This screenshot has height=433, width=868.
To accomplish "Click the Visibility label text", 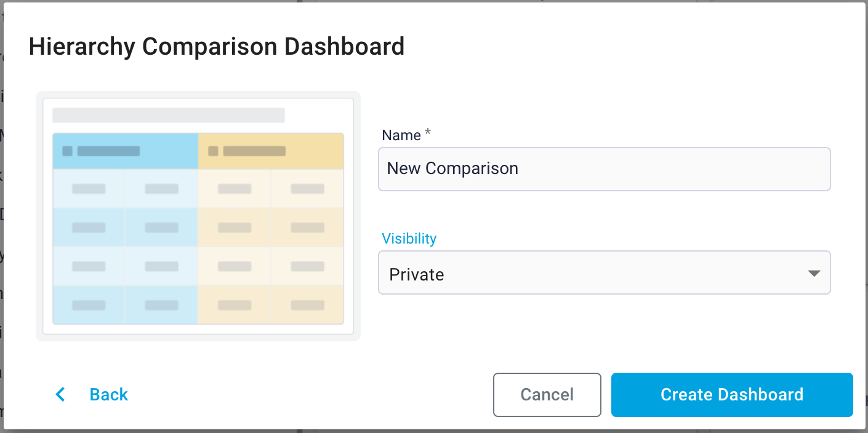I will pos(409,239).
